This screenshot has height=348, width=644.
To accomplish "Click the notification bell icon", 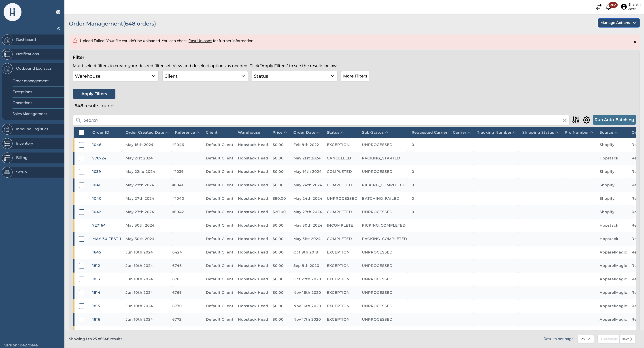I will pos(608,7).
